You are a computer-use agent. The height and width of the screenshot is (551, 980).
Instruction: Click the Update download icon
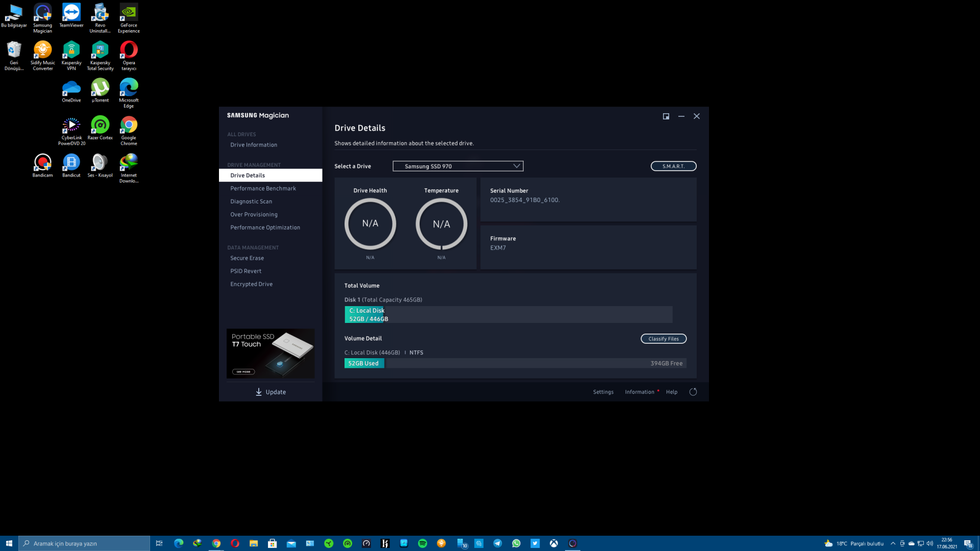click(259, 392)
